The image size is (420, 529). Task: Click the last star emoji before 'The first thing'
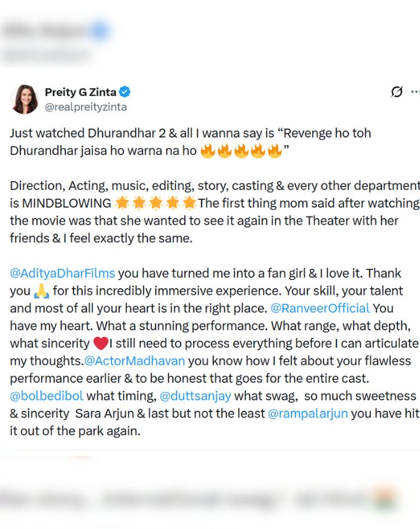coord(190,203)
